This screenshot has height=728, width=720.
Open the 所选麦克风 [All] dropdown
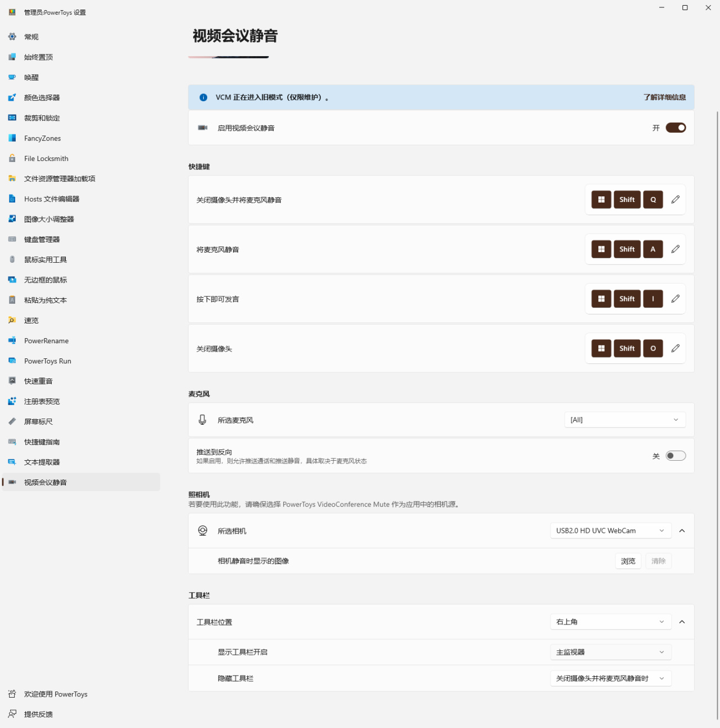pos(625,420)
